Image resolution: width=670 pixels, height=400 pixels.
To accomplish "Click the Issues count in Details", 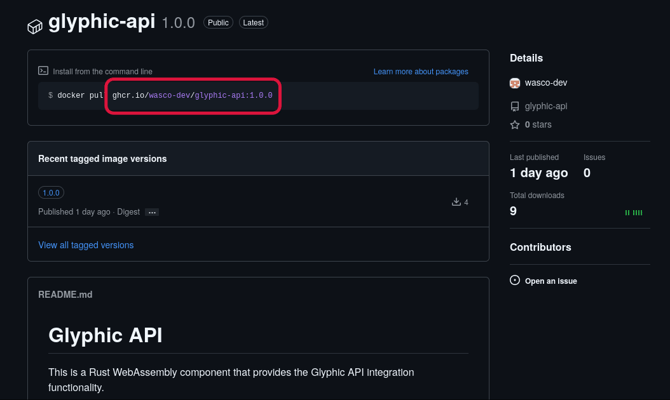I will (587, 173).
